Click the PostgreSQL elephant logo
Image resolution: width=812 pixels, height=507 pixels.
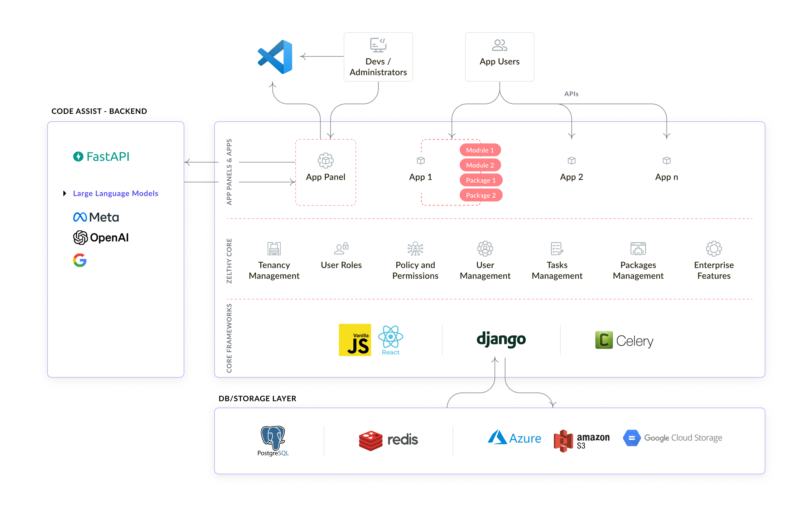click(x=273, y=441)
